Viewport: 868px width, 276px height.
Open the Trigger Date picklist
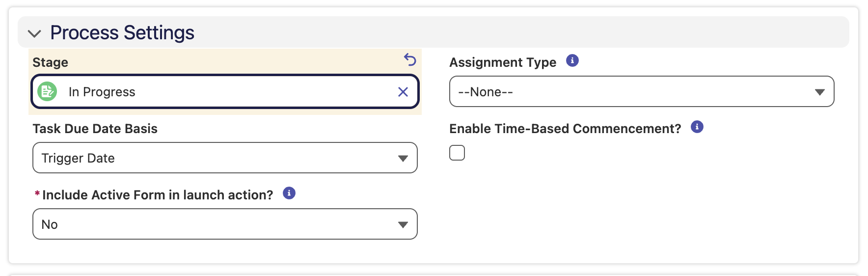tap(225, 158)
